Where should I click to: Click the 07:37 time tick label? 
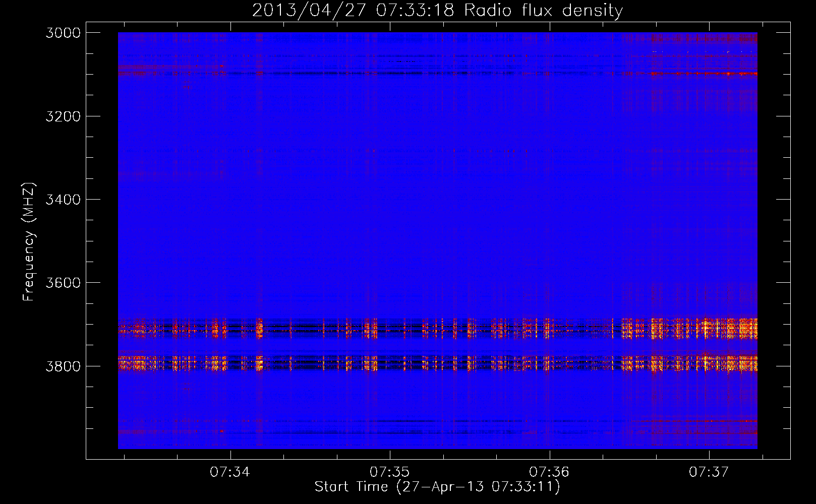(709, 472)
